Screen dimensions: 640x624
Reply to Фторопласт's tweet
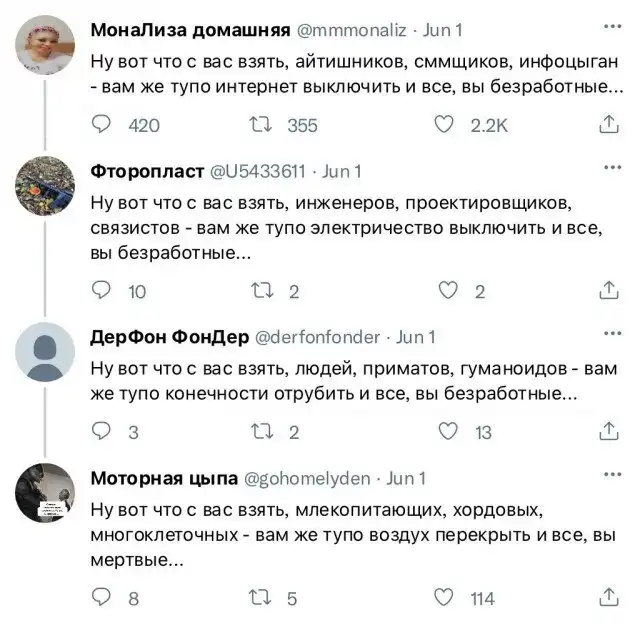coord(101,291)
